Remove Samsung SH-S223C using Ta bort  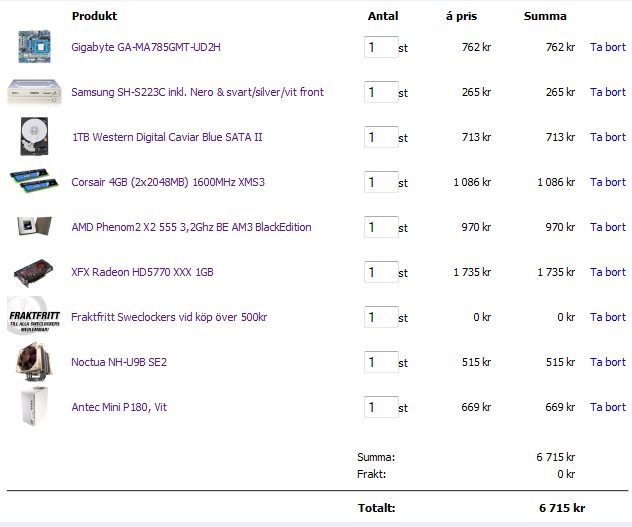click(607, 92)
